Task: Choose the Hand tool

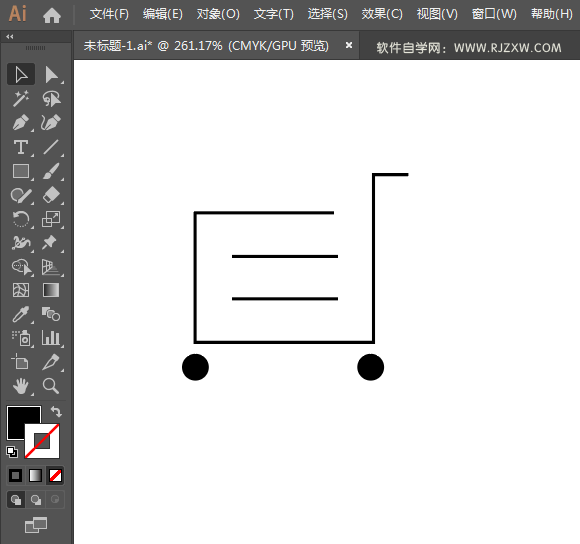Action: click(x=21, y=386)
